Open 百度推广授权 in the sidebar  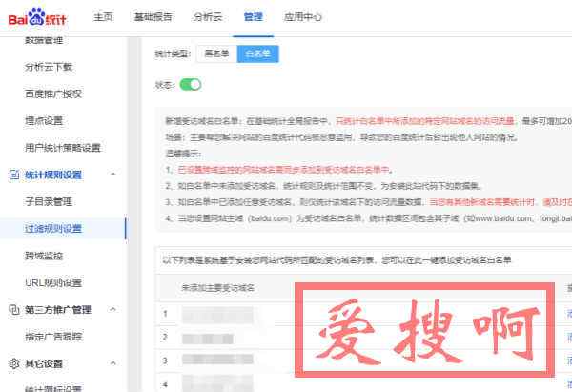(53, 93)
